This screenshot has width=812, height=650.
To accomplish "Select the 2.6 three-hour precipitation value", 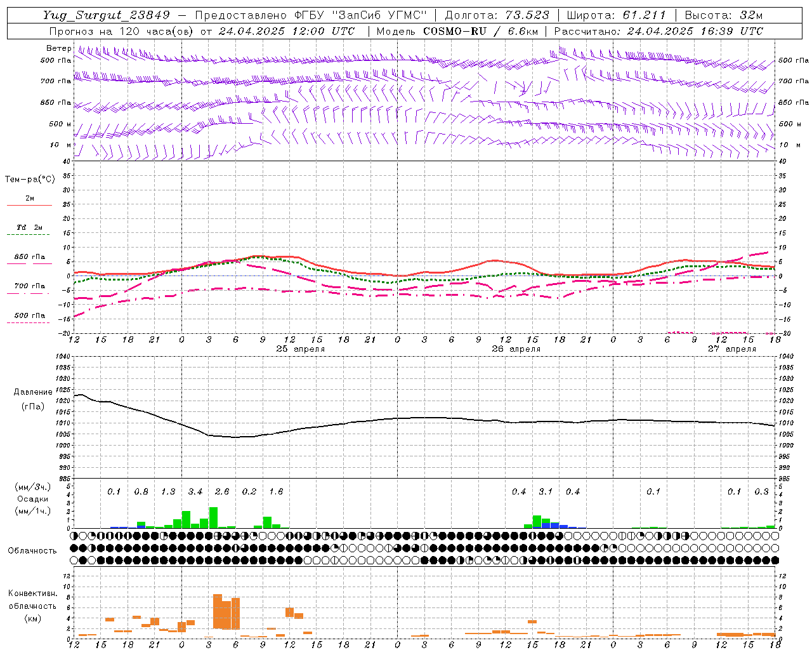I will (222, 492).
